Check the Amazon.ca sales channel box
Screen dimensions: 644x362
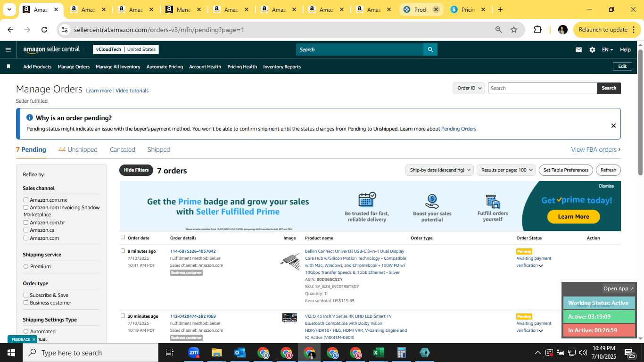(x=26, y=230)
